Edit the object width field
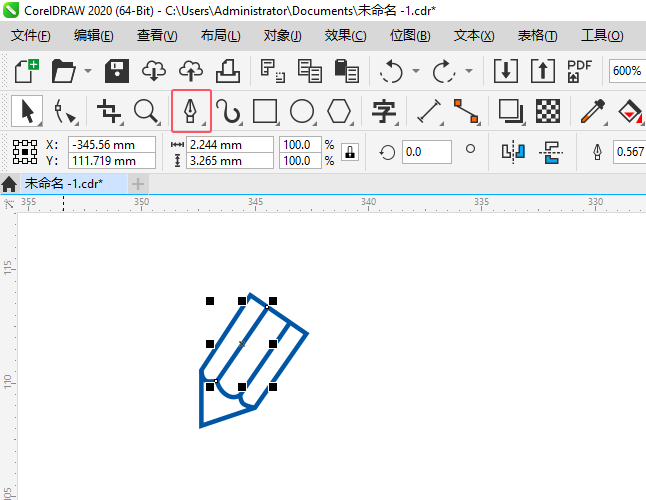 (230, 145)
